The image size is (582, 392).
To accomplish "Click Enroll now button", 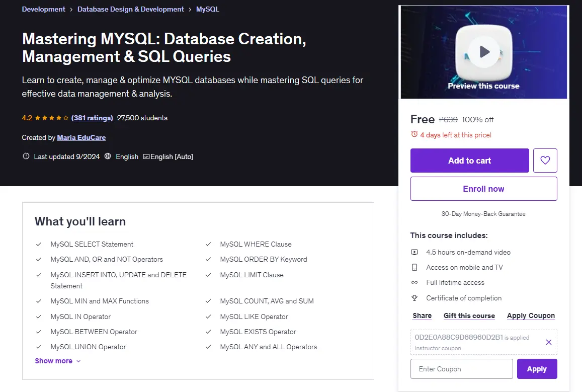I will pos(483,189).
